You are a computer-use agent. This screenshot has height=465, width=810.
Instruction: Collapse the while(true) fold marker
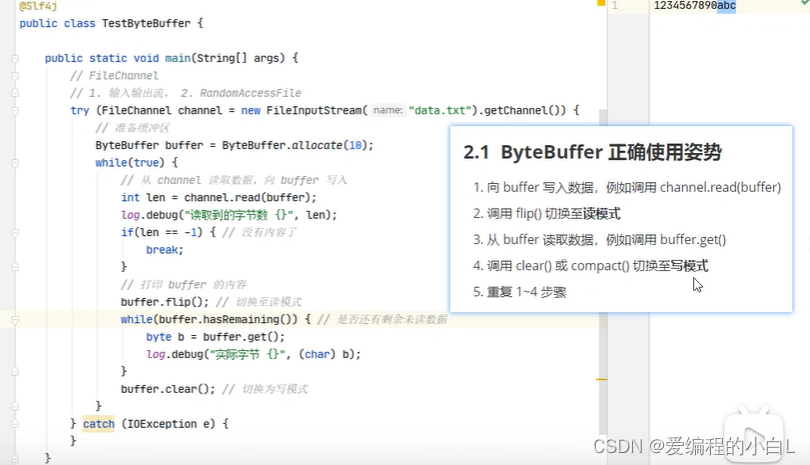coord(15,163)
